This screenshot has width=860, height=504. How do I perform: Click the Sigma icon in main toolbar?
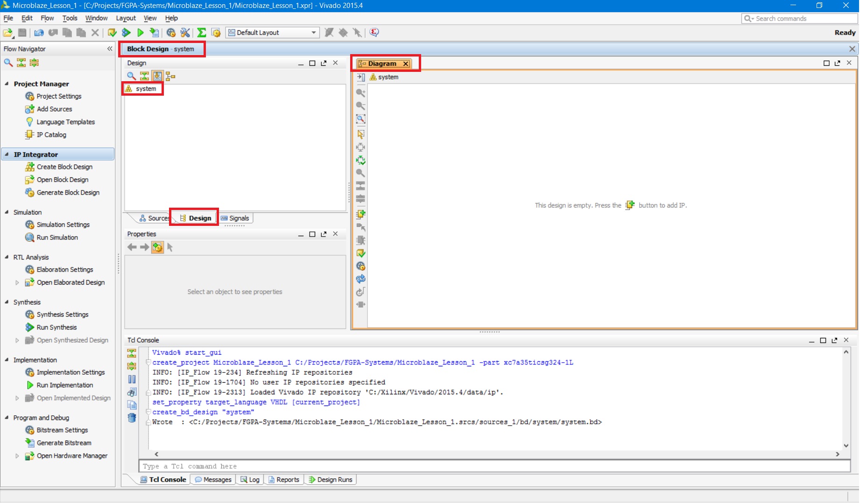click(201, 33)
